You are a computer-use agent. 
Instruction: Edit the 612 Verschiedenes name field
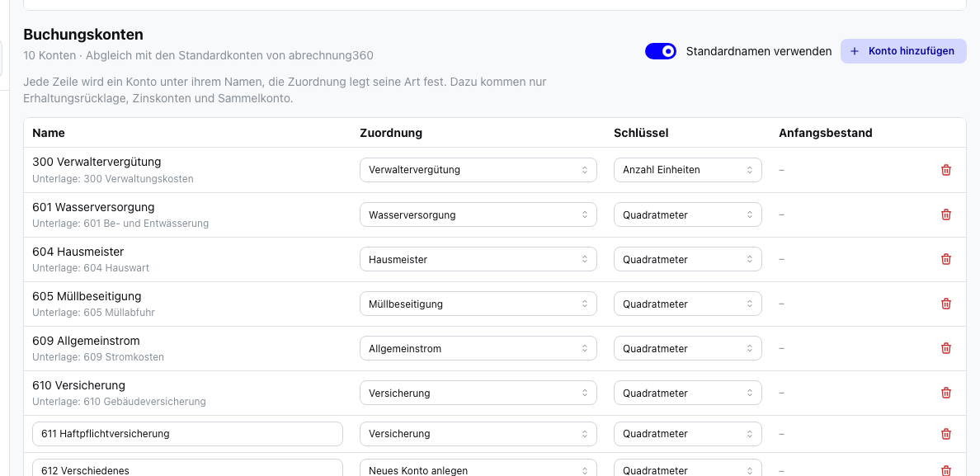point(187,468)
